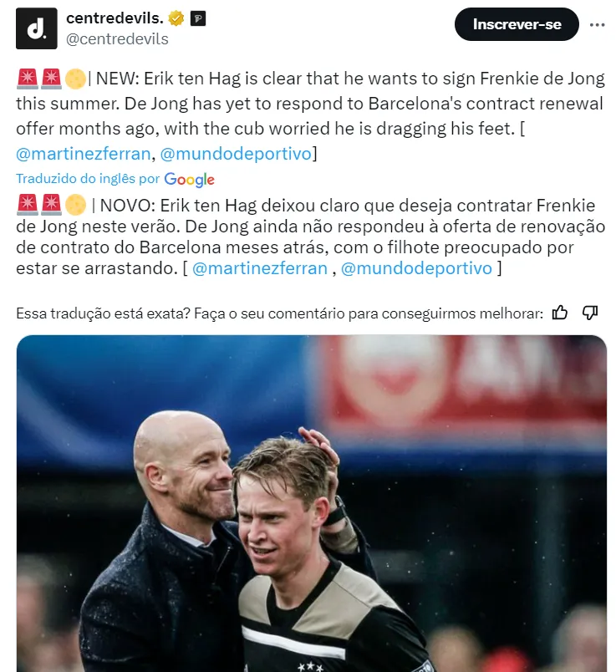Click the yellow circle emoji before NEW
The width and height of the screenshot is (616, 672).
click(x=75, y=79)
